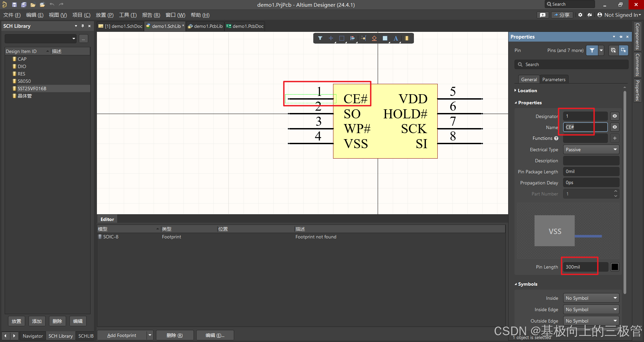The height and width of the screenshot is (342, 644).
Task: Click the Properties panel Search field
Action: tap(572, 64)
